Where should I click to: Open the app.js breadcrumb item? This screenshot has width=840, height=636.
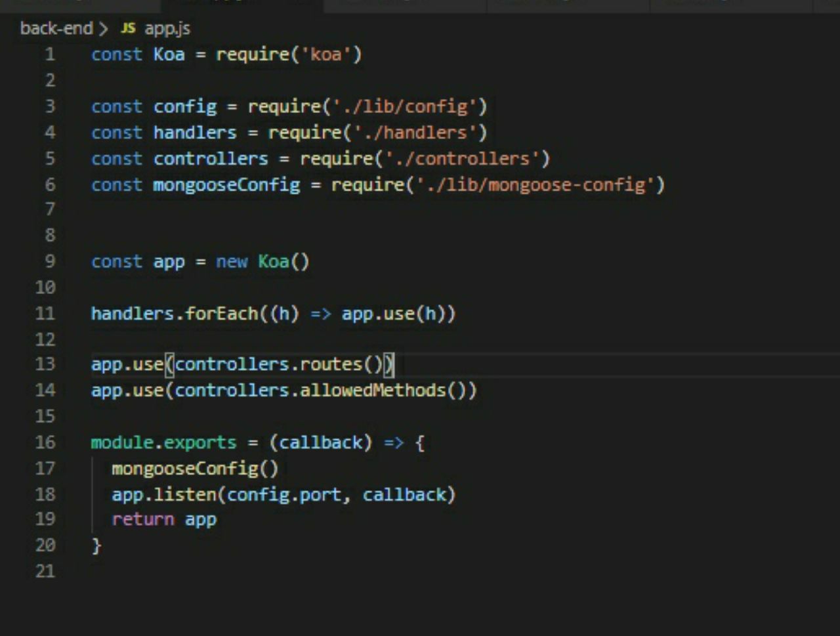click(167, 29)
